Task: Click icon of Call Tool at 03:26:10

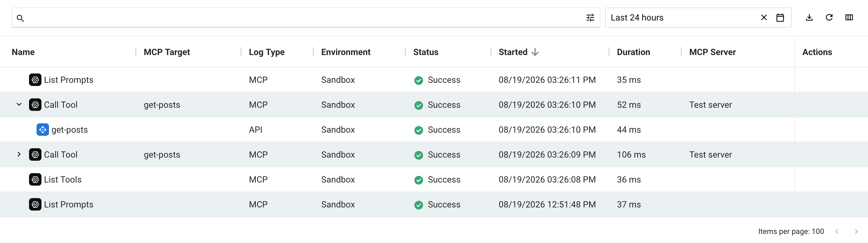Action: [35, 105]
